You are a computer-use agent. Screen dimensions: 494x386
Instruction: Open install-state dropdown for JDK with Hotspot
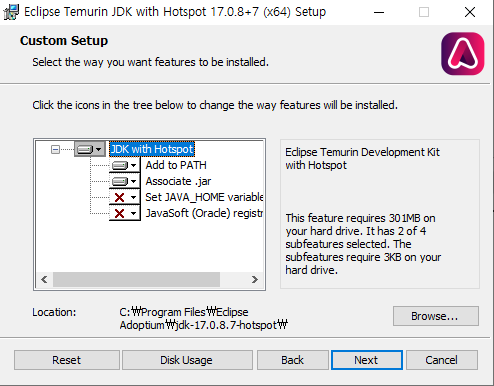point(90,149)
